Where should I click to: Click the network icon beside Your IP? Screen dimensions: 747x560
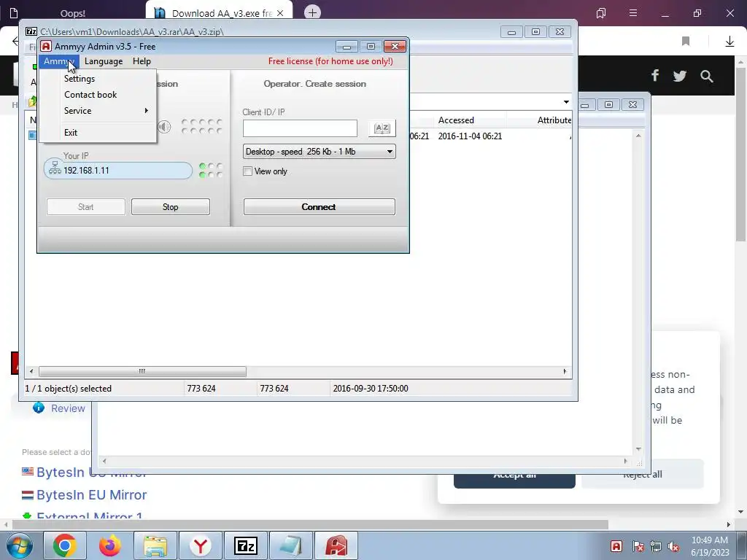[x=55, y=168]
